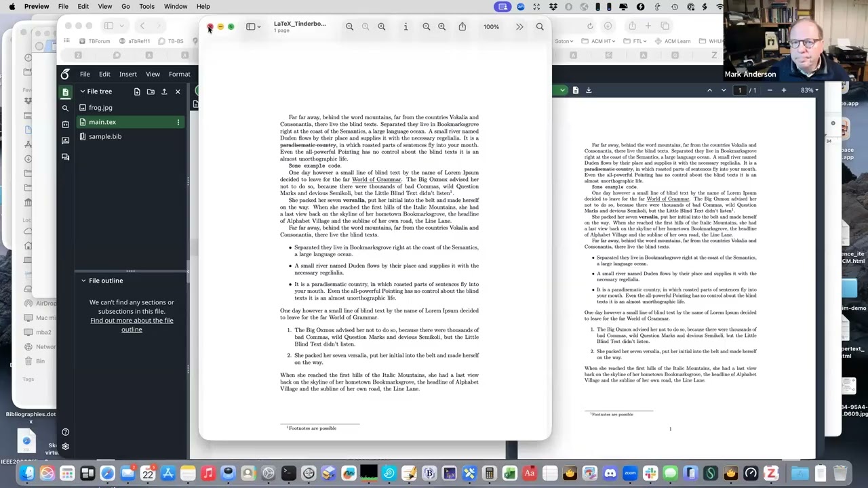Open Terminal from the Dock
The height and width of the screenshot is (488, 868).
point(288,473)
